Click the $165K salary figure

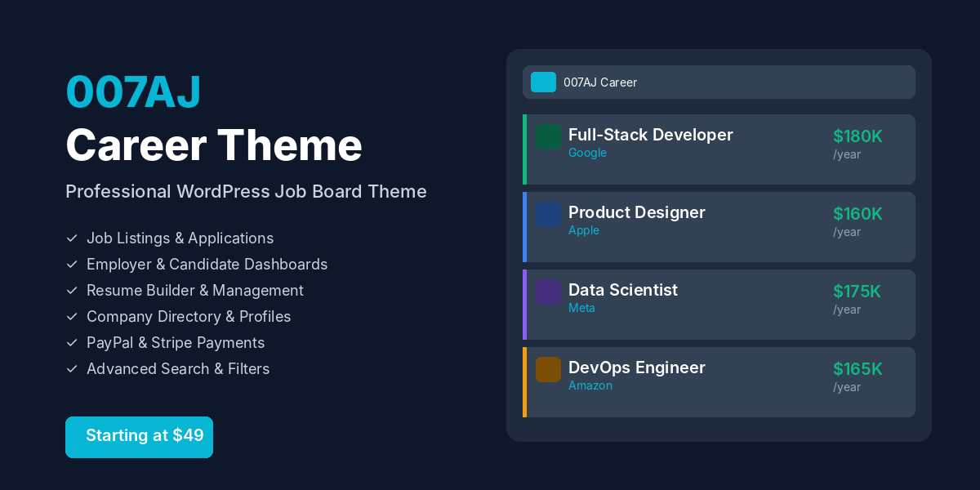[857, 369]
